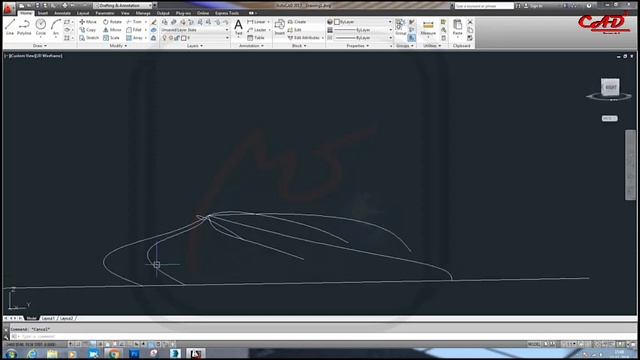Image resolution: width=640 pixels, height=360 pixels.
Task: Click Create block
Action: coord(297,22)
